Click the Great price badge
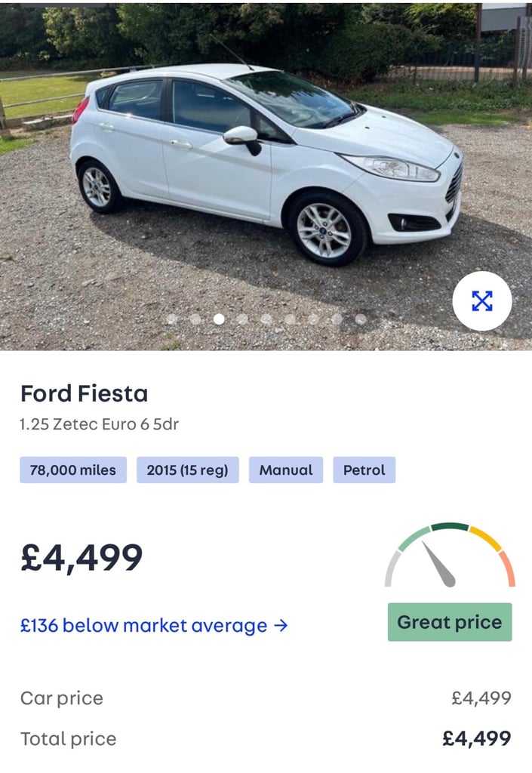The image size is (532, 773). click(x=449, y=622)
